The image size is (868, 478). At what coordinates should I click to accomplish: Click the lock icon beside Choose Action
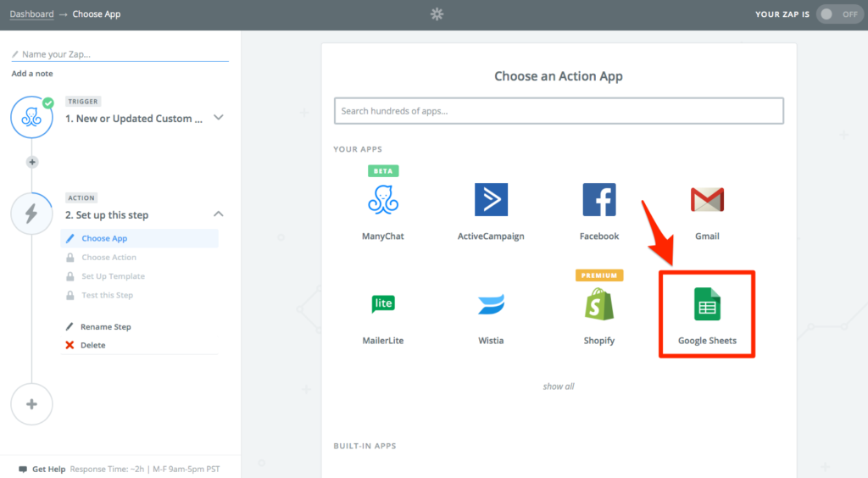[70, 258]
